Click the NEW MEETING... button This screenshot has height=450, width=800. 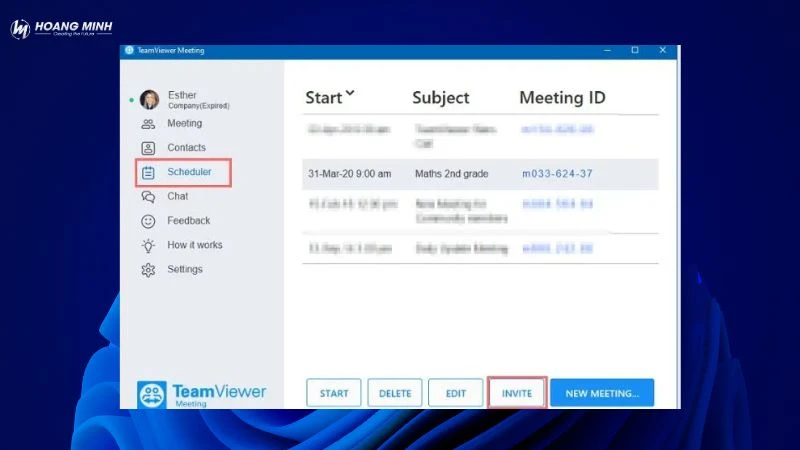coord(602,393)
